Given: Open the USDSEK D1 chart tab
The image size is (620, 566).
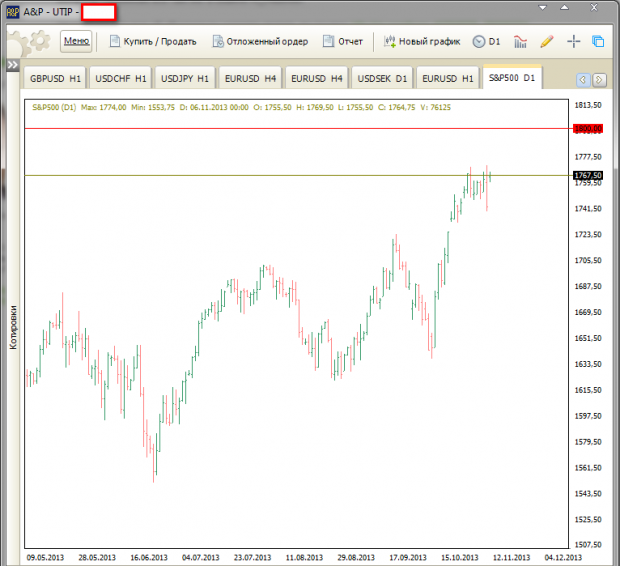Looking at the screenshot, I should point(382,78).
